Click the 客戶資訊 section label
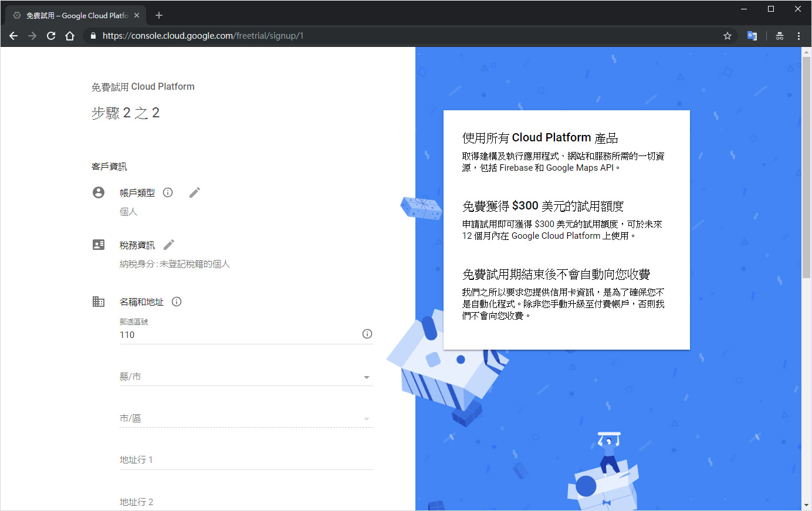 109,167
